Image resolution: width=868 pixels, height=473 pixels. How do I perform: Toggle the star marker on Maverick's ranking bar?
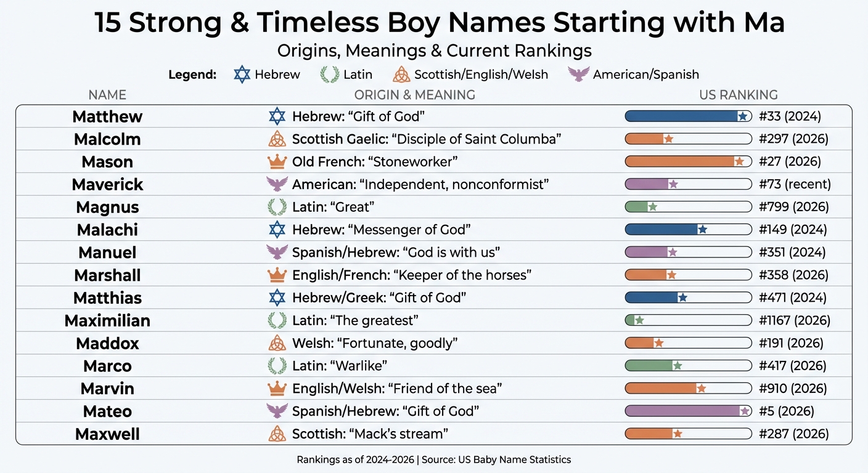click(672, 184)
